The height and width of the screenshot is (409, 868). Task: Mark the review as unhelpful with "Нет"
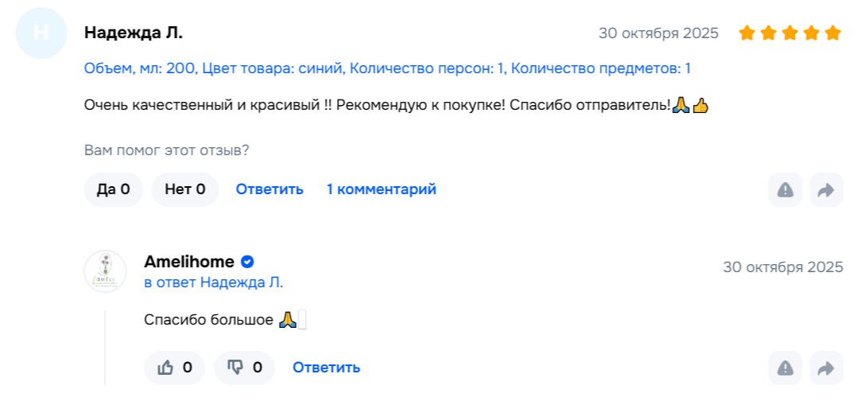(184, 189)
